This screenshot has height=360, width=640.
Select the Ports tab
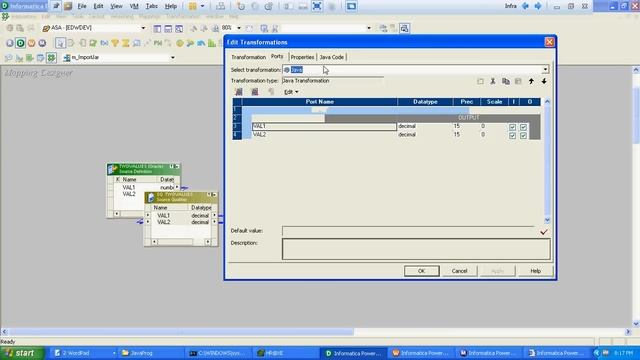[277, 56]
